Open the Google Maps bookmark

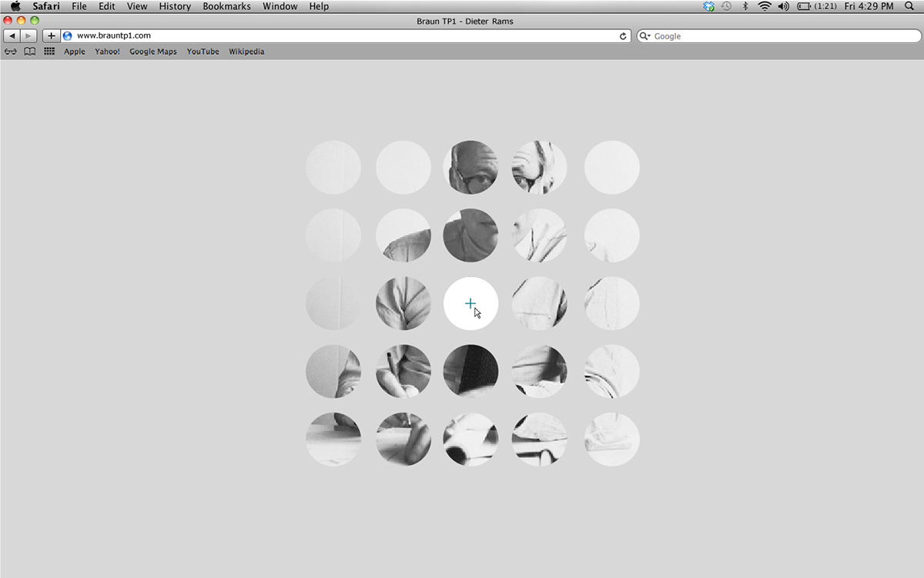153,52
